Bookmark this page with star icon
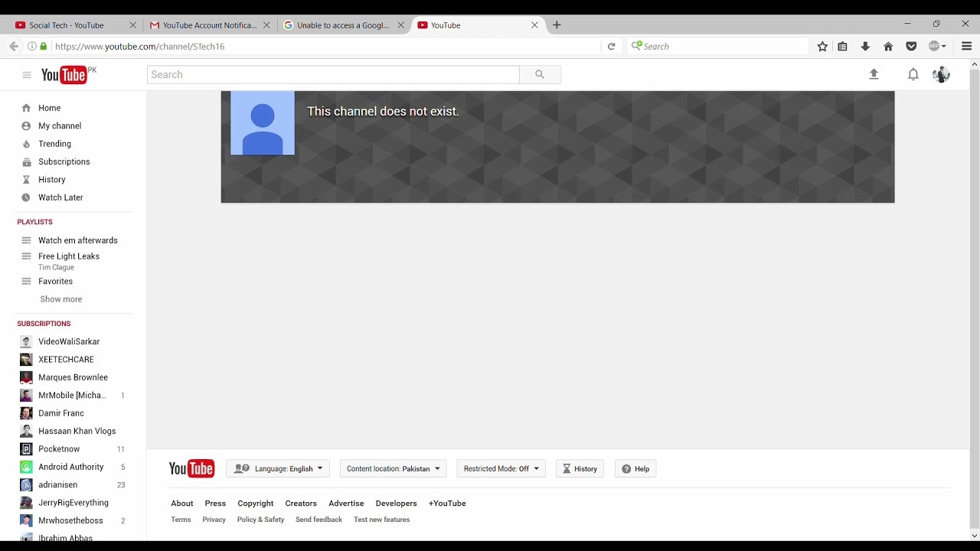The width and height of the screenshot is (980, 551). point(822,47)
